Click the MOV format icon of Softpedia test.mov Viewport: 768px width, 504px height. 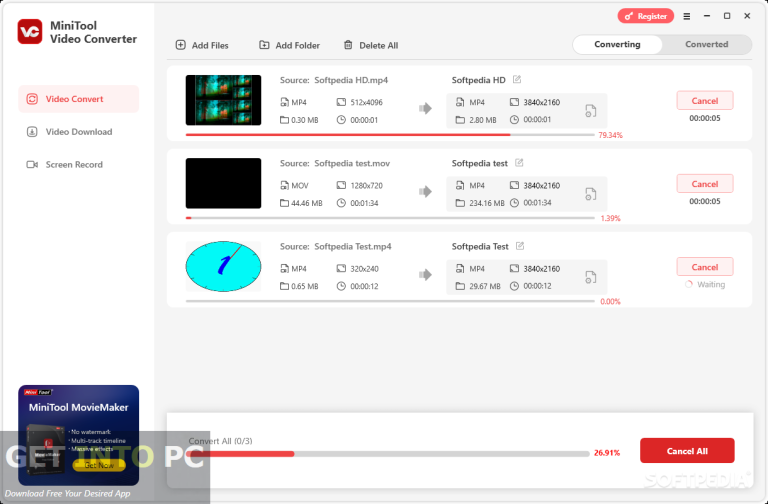pos(284,186)
